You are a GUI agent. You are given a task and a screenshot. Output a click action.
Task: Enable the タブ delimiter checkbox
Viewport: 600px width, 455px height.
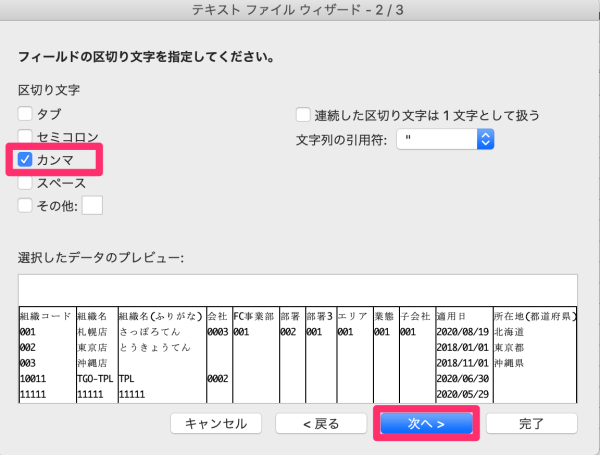click(26, 113)
